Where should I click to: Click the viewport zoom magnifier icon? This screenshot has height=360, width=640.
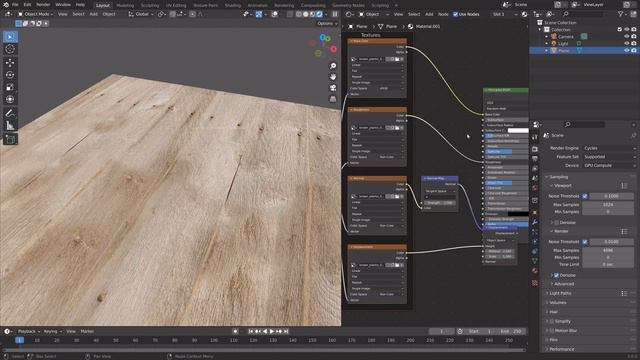(333, 66)
